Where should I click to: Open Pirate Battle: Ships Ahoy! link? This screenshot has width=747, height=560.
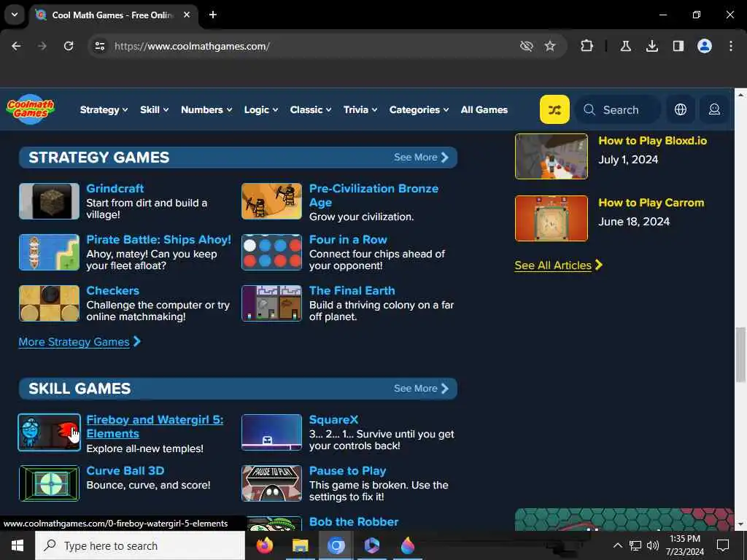(158, 239)
